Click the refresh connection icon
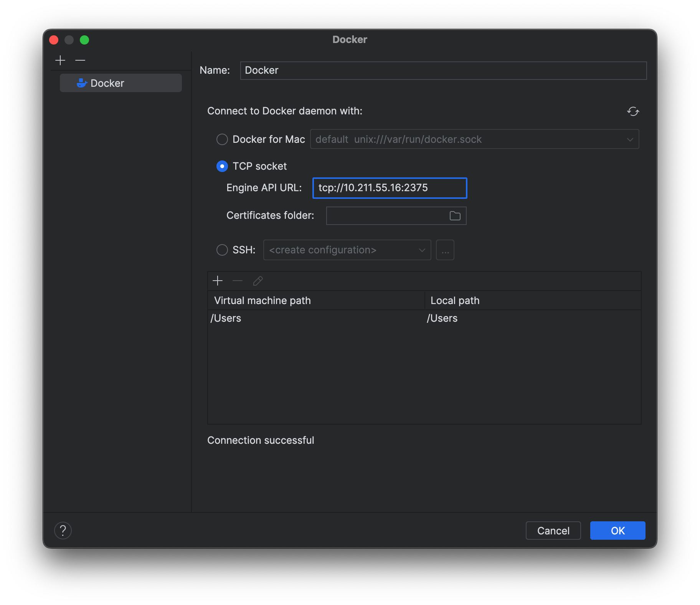 click(633, 111)
